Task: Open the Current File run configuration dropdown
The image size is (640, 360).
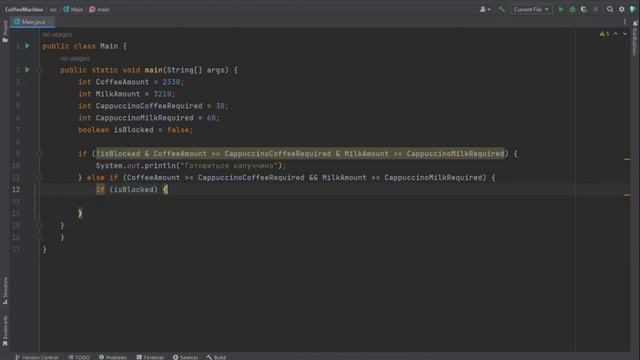Action: pyautogui.click(x=531, y=9)
